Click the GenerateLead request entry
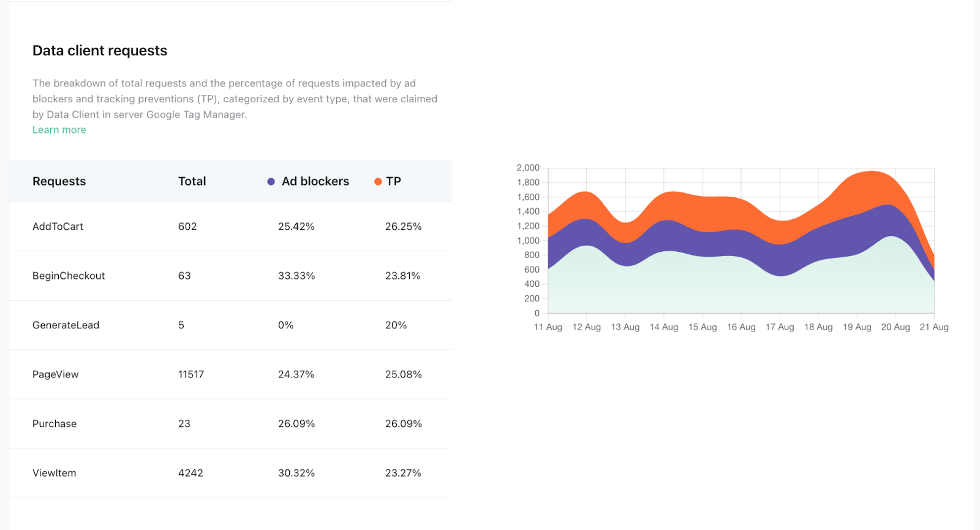The width and height of the screenshot is (980, 530). click(x=66, y=325)
